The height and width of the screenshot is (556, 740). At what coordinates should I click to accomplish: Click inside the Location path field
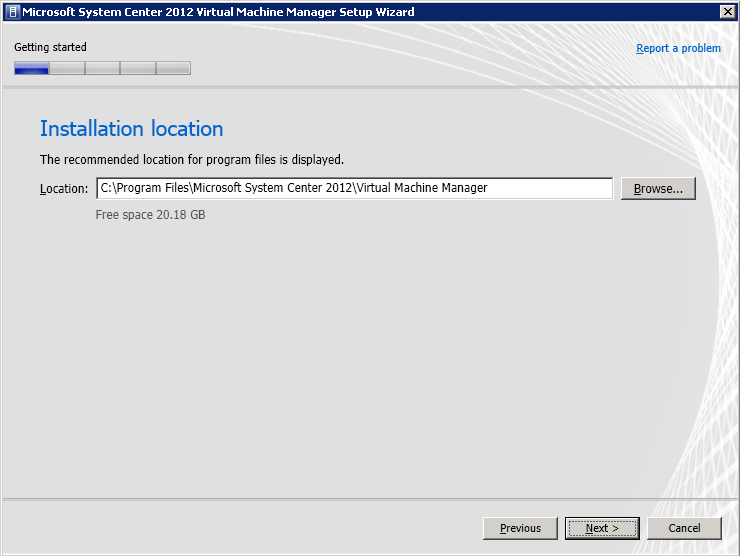(x=353, y=188)
